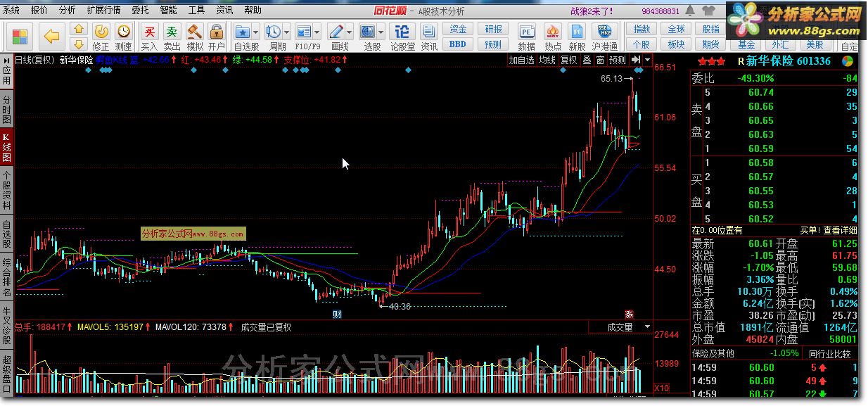Open the 智能 menu
This screenshot has height=406, width=868.
click(168, 11)
